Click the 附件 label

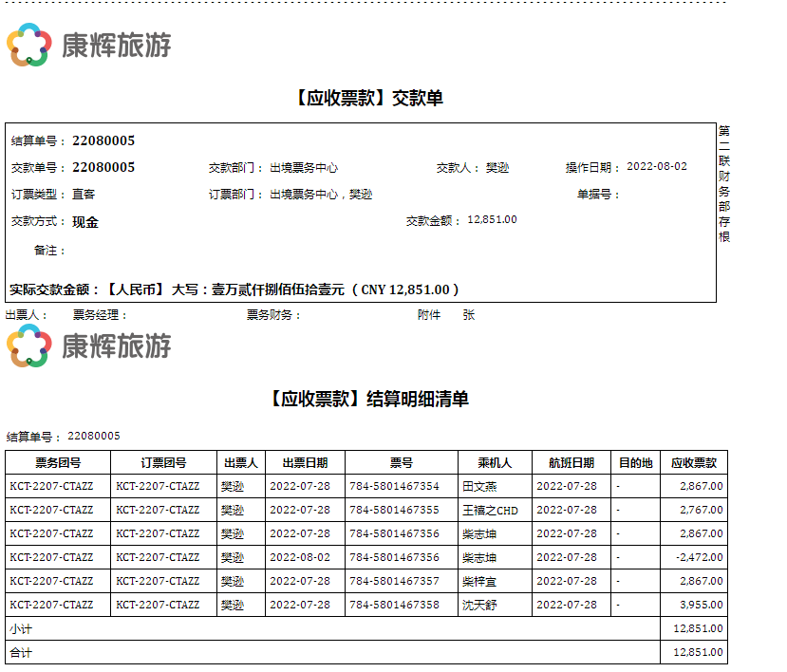pos(429,315)
